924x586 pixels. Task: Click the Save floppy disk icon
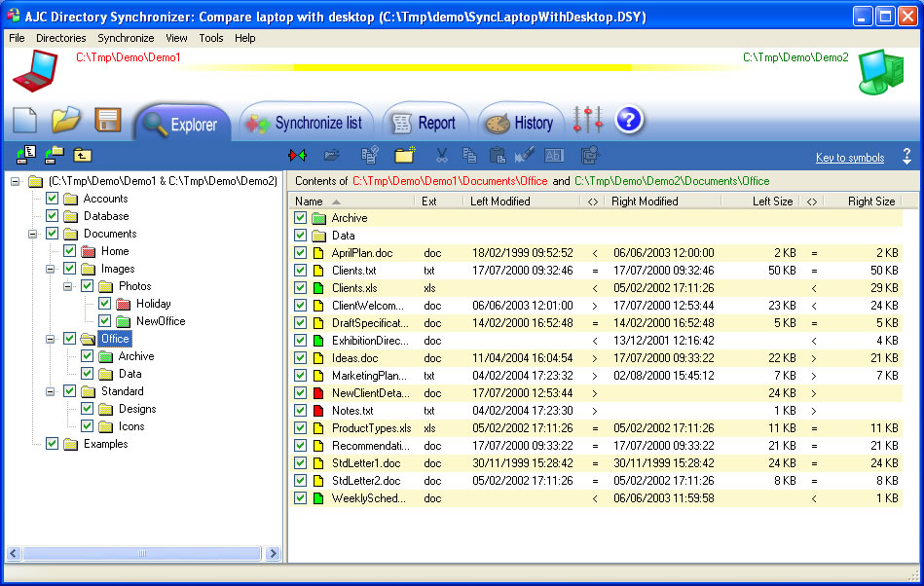click(x=107, y=120)
